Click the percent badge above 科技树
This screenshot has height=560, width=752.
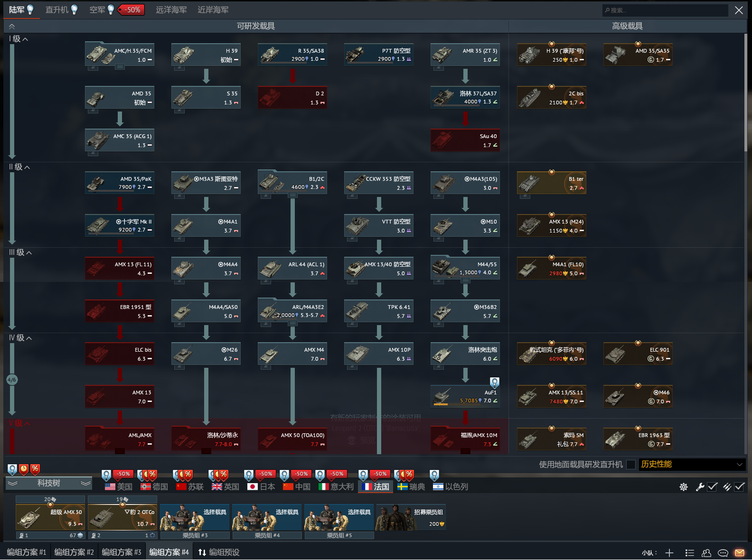pos(35,469)
